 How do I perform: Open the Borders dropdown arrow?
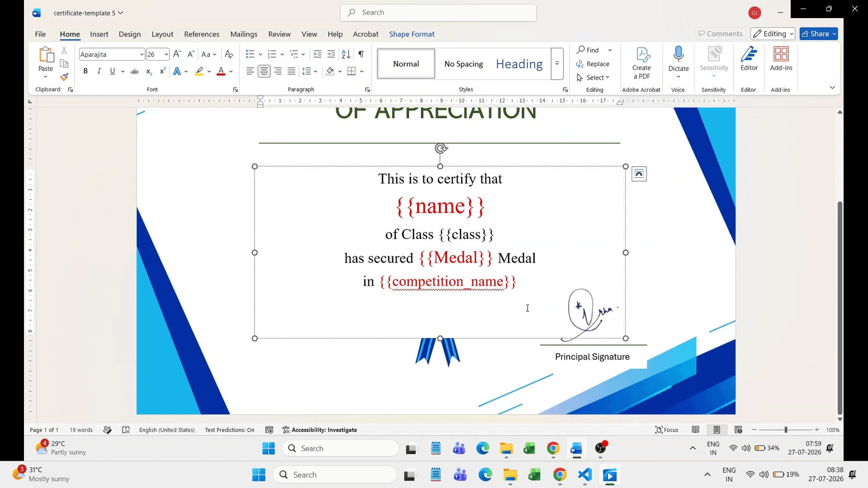[362, 71]
